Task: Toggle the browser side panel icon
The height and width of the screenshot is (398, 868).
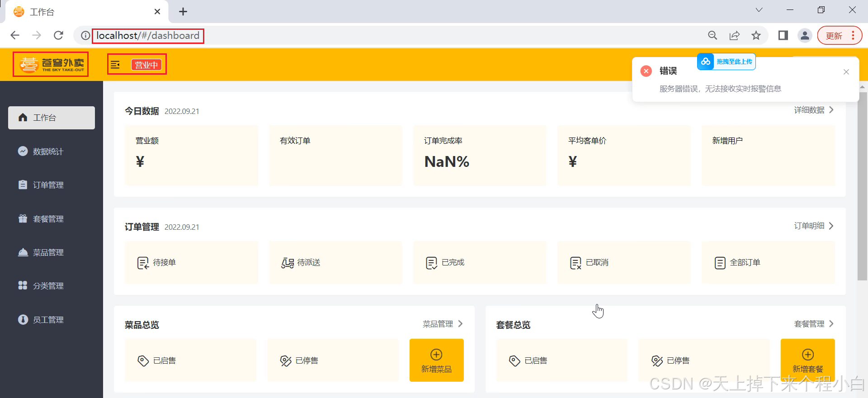Action: [783, 35]
